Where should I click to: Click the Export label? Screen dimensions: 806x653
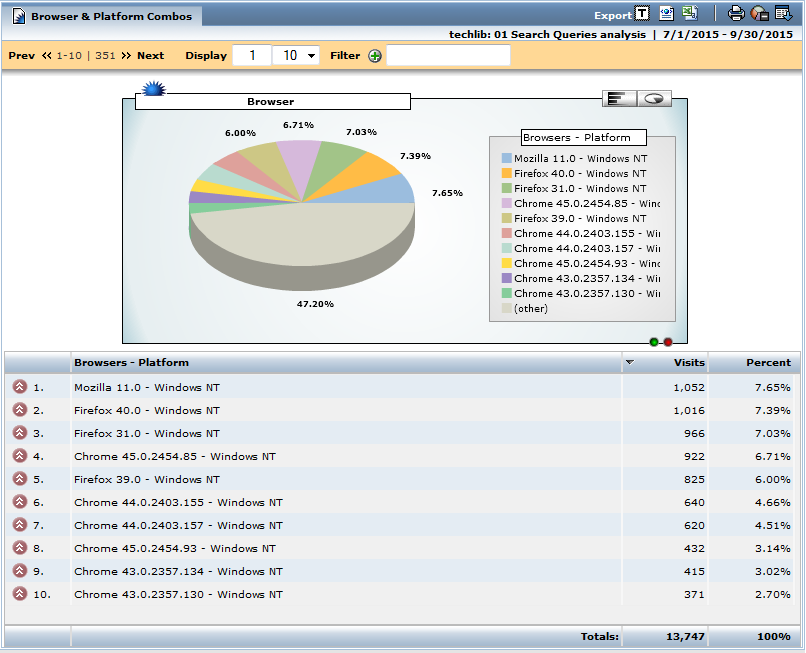tap(613, 15)
